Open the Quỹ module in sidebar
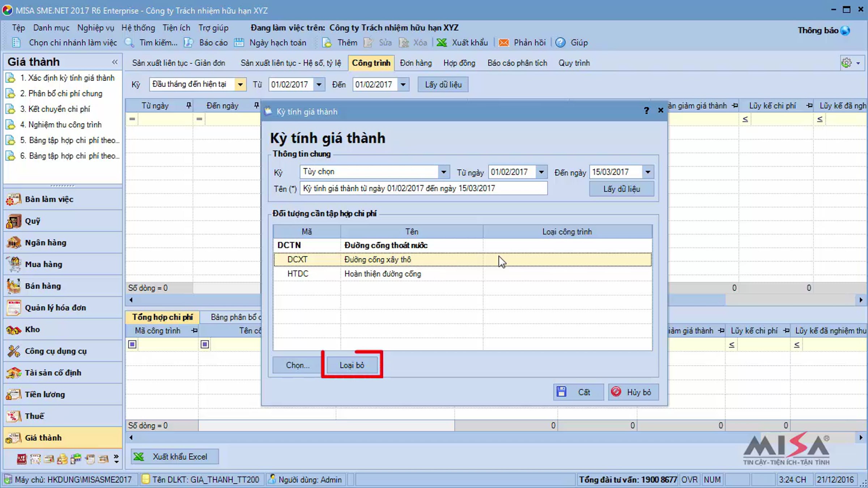The image size is (868, 488). [x=63, y=221]
